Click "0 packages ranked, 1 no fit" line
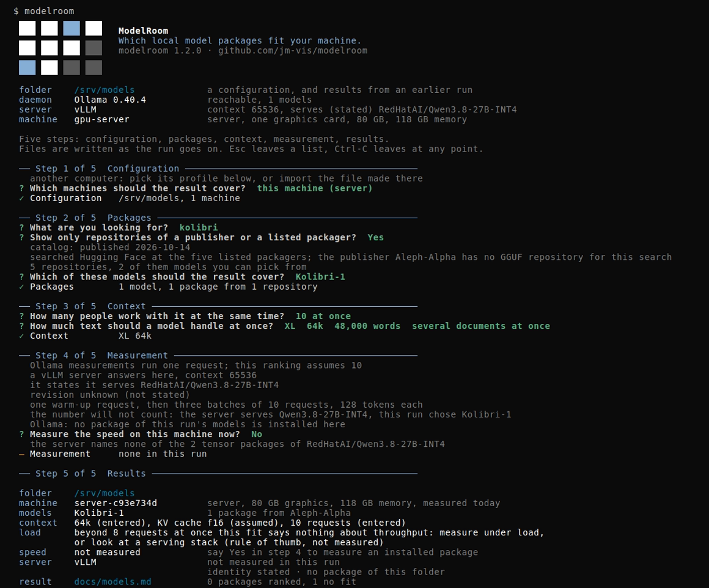This screenshot has height=588, width=709. click(x=281, y=582)
